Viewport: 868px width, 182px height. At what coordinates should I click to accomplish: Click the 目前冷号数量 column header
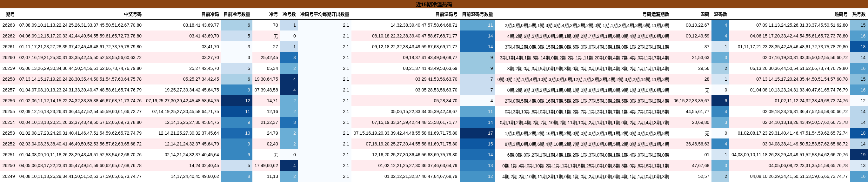237,14
